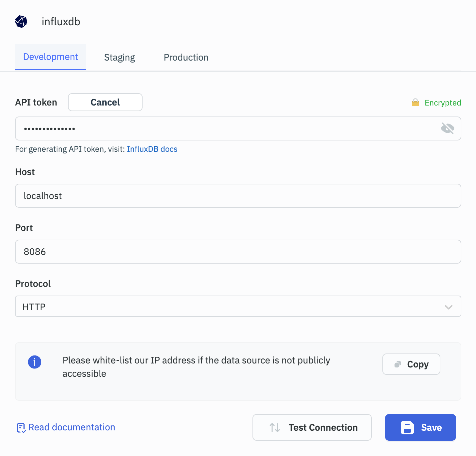Screen dimensions: 476x456
Task: Select the Development environment tab
Action: click(51, 57)
